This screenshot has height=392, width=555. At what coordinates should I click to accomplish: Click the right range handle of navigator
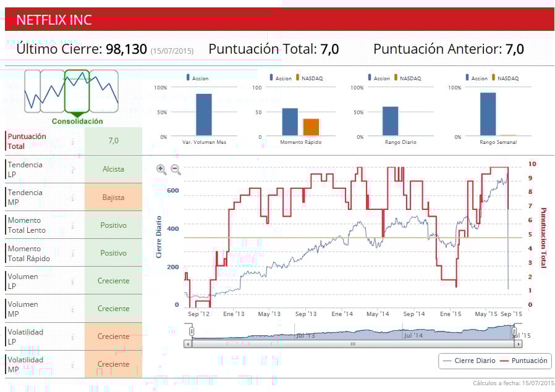(514, 332)
